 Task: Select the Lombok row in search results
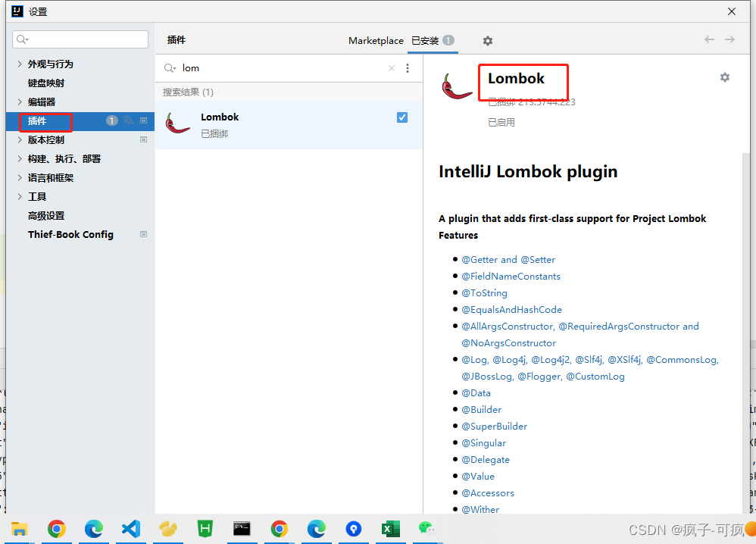point(289,125)
